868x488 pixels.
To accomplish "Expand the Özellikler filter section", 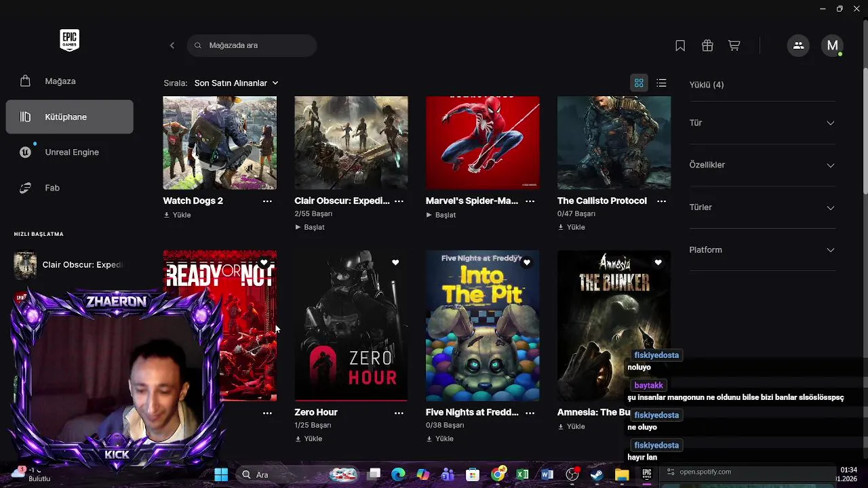I will pos(762,165).
